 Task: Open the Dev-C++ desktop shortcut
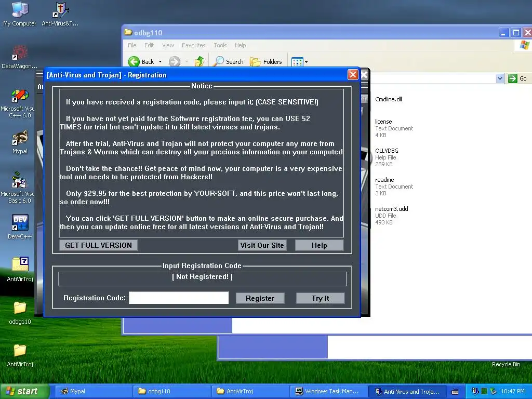pos(20,227)
